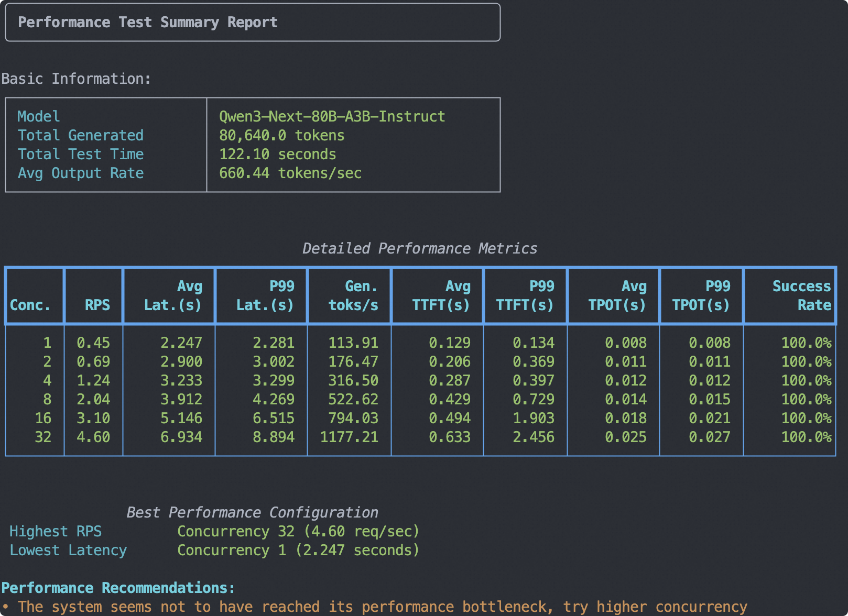Screen dimensions: 848x616
Task: Select the model name Qwen3-Next-80B-A3B-Instruct
Action: (x=332, y=116)
